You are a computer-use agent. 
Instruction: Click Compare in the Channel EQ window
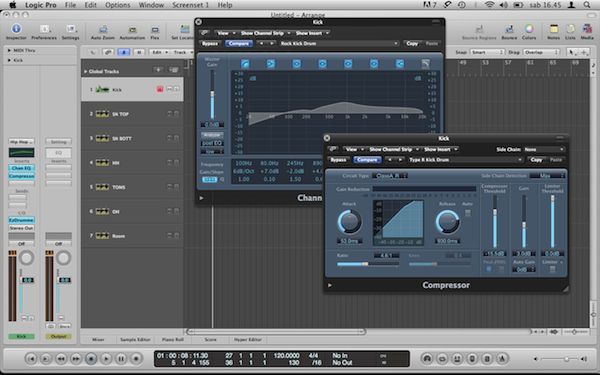click(x=239, y=44)
